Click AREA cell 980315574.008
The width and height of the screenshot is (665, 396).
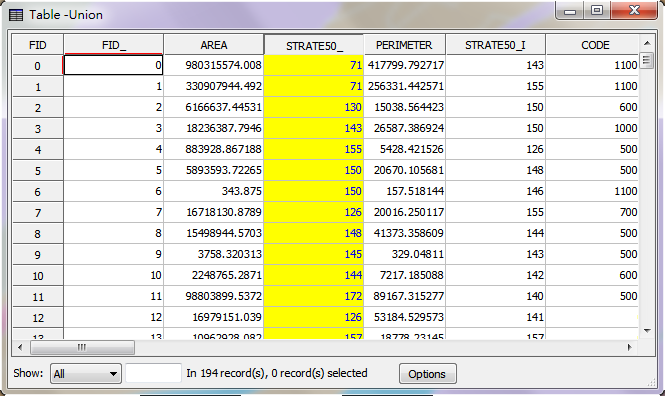[214, 65]
